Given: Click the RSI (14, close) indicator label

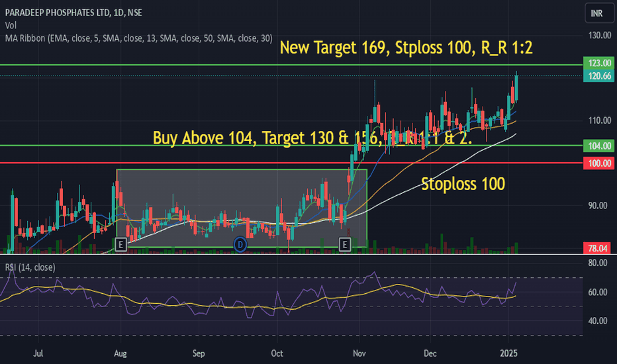Looking at the screenshot, I should click(30, 267).
